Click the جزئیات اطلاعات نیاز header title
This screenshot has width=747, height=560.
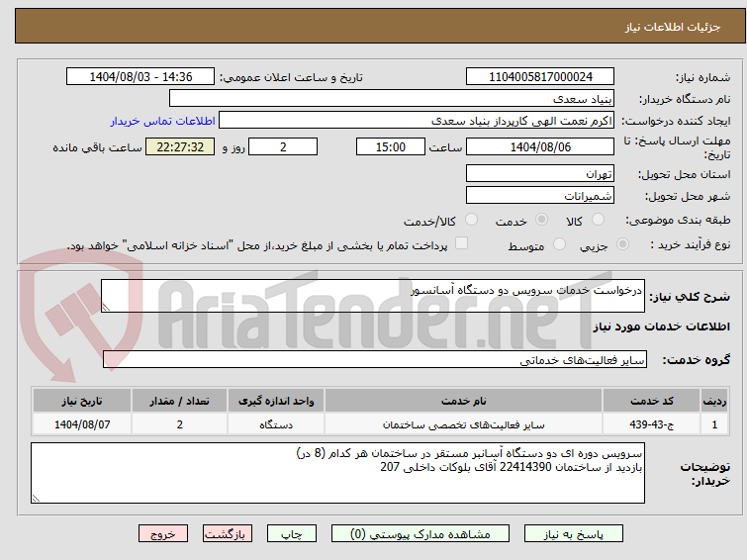click(x=672, y=27)
